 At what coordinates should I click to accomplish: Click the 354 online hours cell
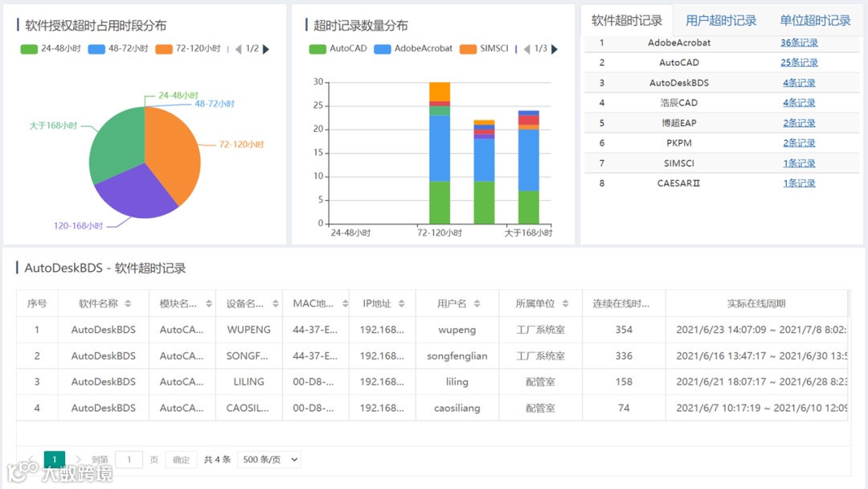coord(624,330)
